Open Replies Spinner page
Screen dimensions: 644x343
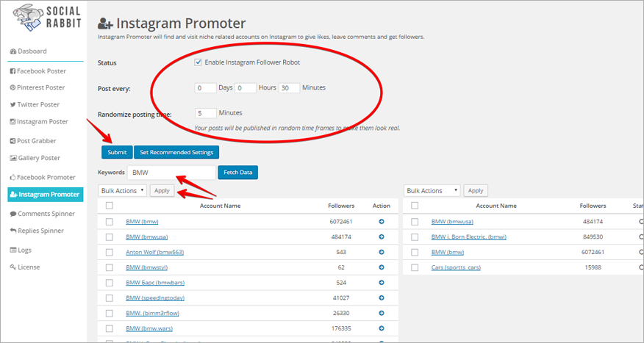click(x=37, y=231)
